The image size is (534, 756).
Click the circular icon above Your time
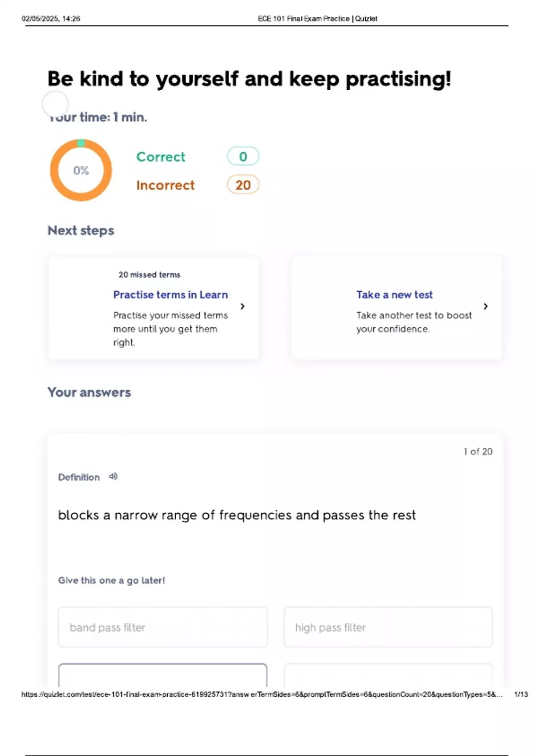(x=55, y=104)
